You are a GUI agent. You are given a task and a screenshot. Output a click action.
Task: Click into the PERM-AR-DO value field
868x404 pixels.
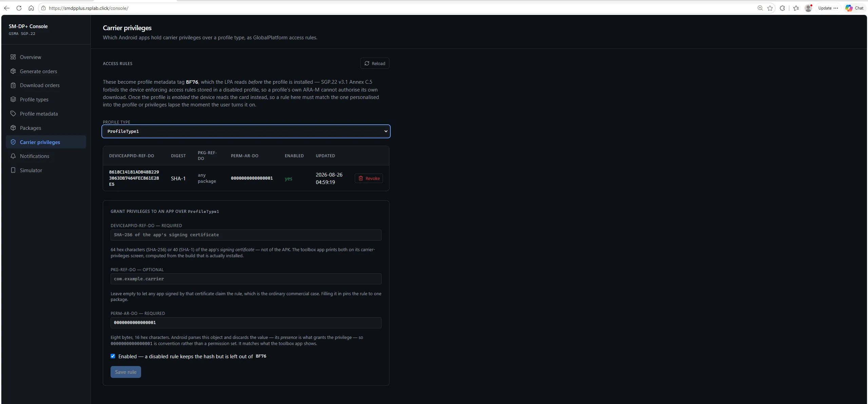click(x=246, y=323)
